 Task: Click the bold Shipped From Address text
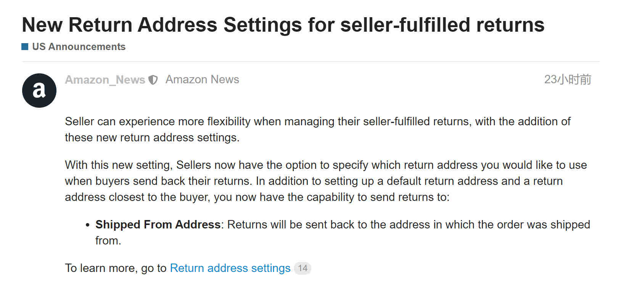(x=158, y=225)
